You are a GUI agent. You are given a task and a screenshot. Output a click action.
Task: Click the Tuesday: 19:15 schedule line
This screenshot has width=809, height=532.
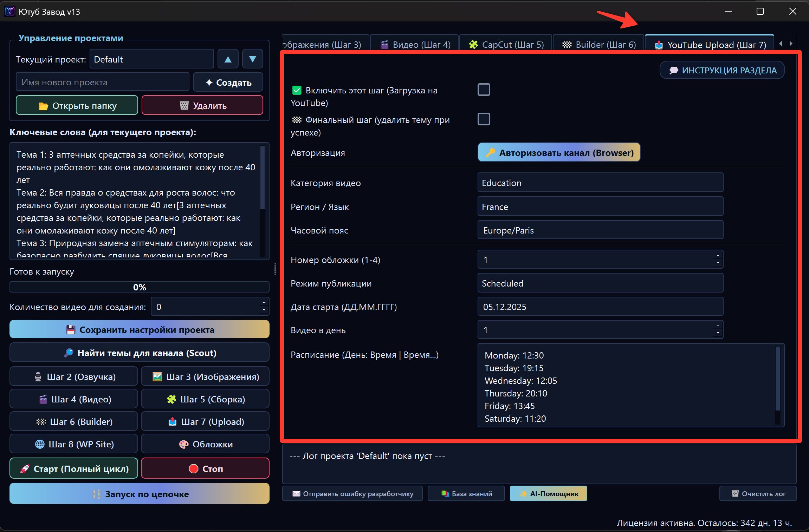pyautogui.click(x=514, y=368)
